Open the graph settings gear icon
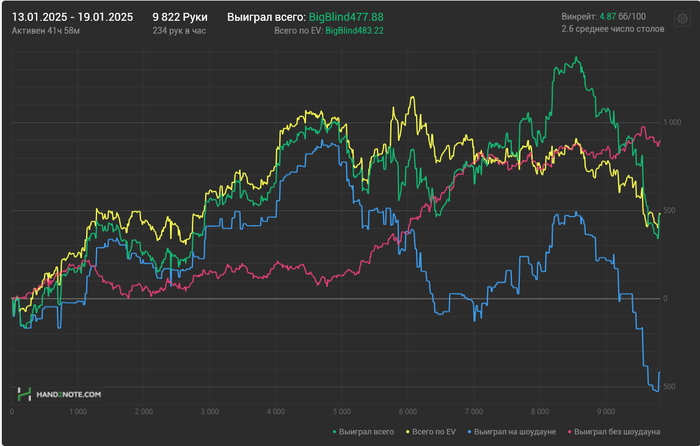 682,19
